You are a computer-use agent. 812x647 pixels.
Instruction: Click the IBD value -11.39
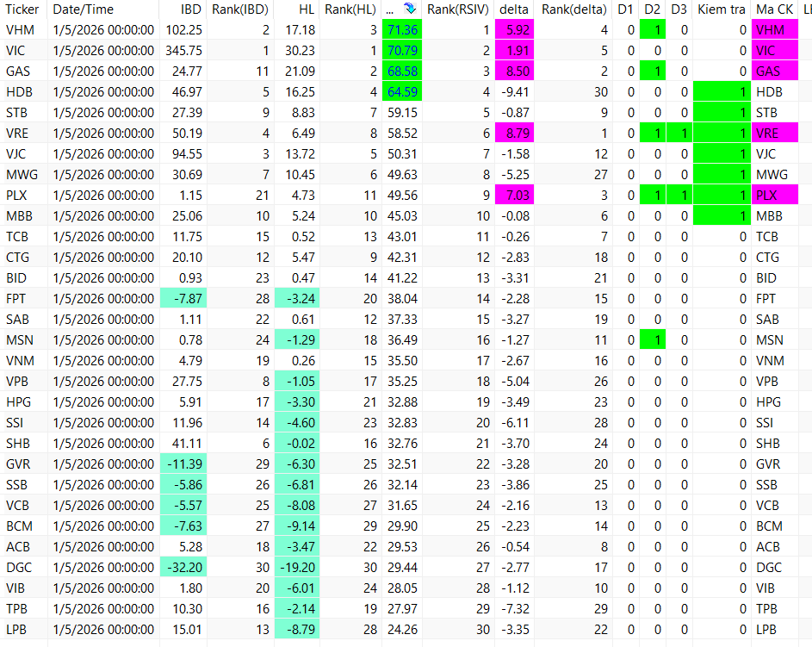[x=183, y=464]
